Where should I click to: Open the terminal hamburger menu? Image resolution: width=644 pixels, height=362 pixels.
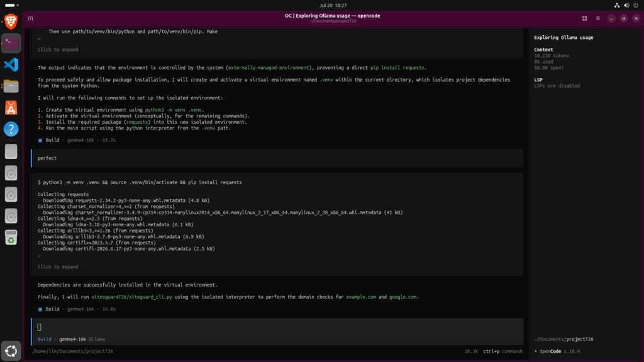[x=598, y=18]
